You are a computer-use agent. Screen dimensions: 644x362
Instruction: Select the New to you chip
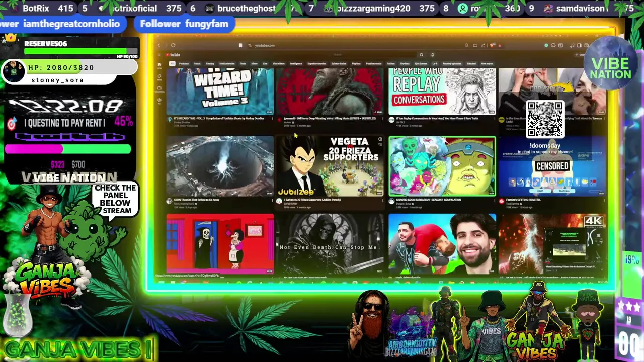487,64
